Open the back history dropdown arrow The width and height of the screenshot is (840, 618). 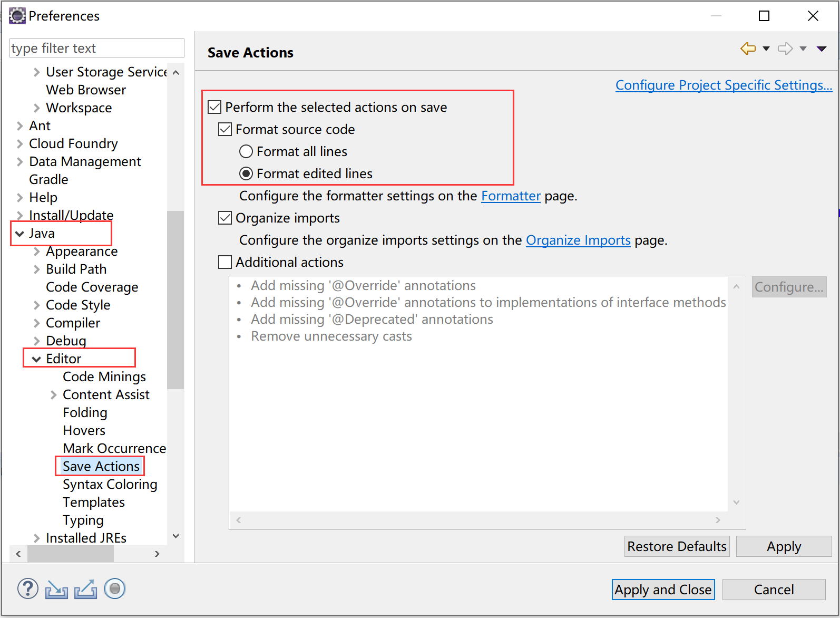coord(766,49)
